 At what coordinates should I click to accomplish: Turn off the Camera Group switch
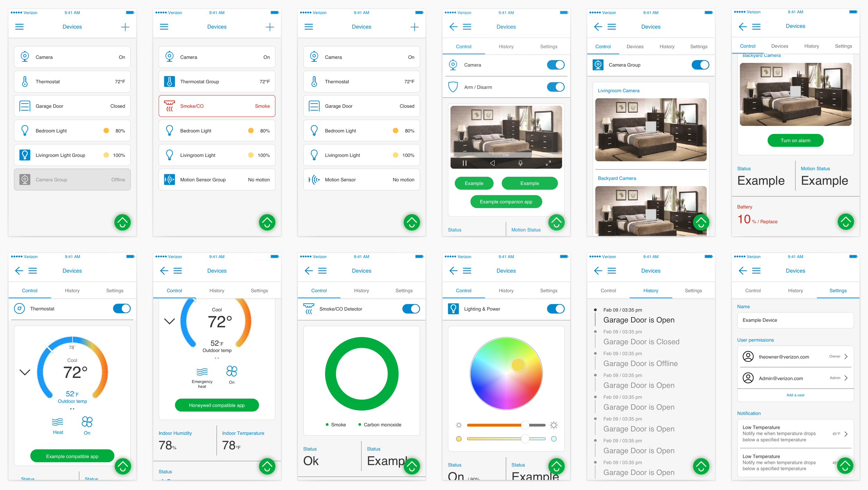(700, 65)
